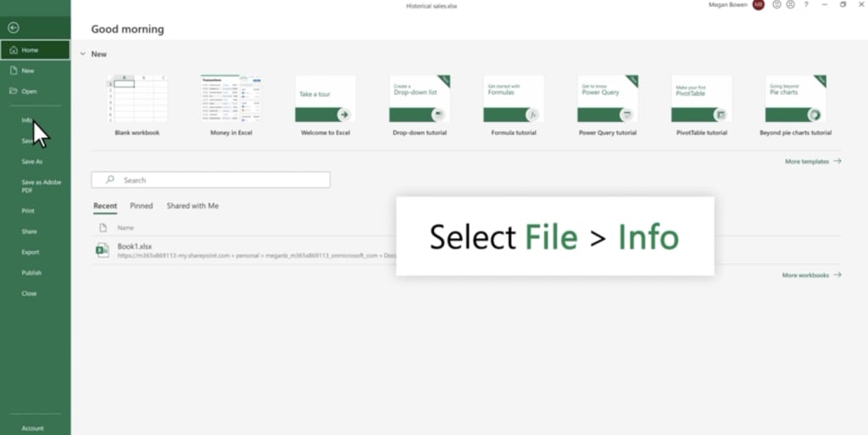
Task: Open the Account page
Action: click(33, 428)
